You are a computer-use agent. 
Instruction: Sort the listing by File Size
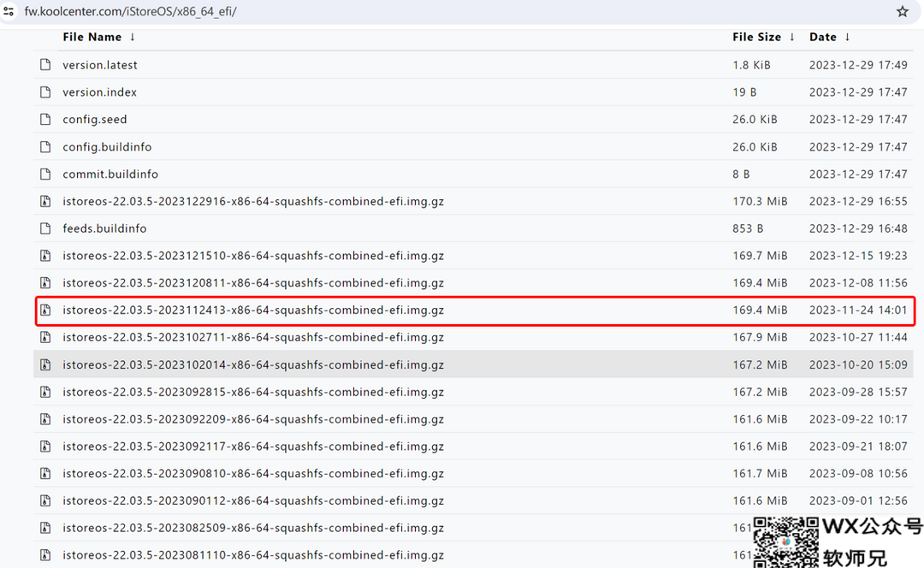(756, 38)
